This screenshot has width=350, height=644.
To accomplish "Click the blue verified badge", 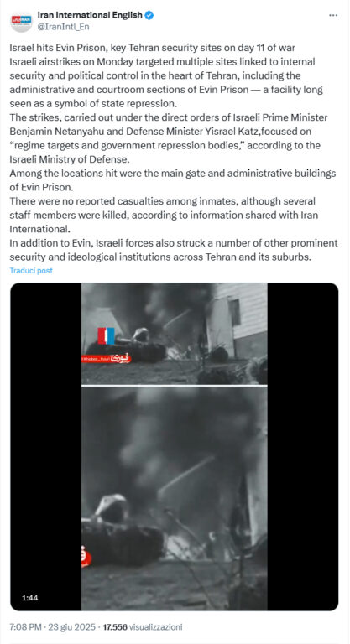I will [149, 16].
